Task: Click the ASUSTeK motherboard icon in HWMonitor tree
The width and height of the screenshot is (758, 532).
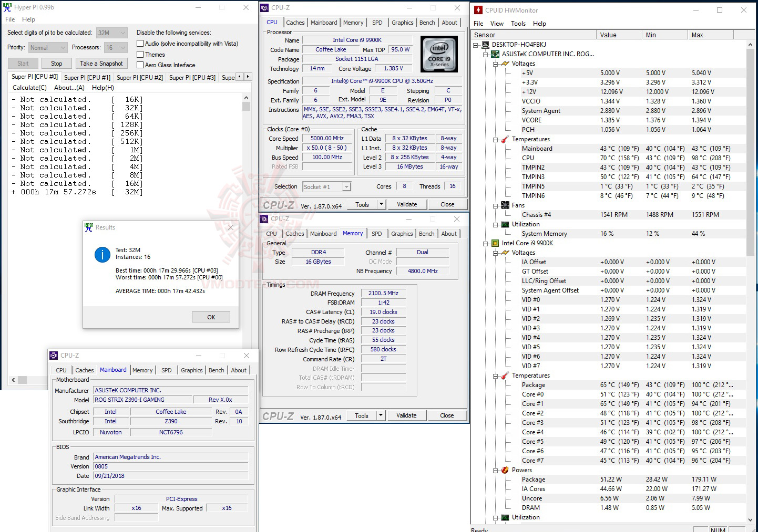Action: 495,54
